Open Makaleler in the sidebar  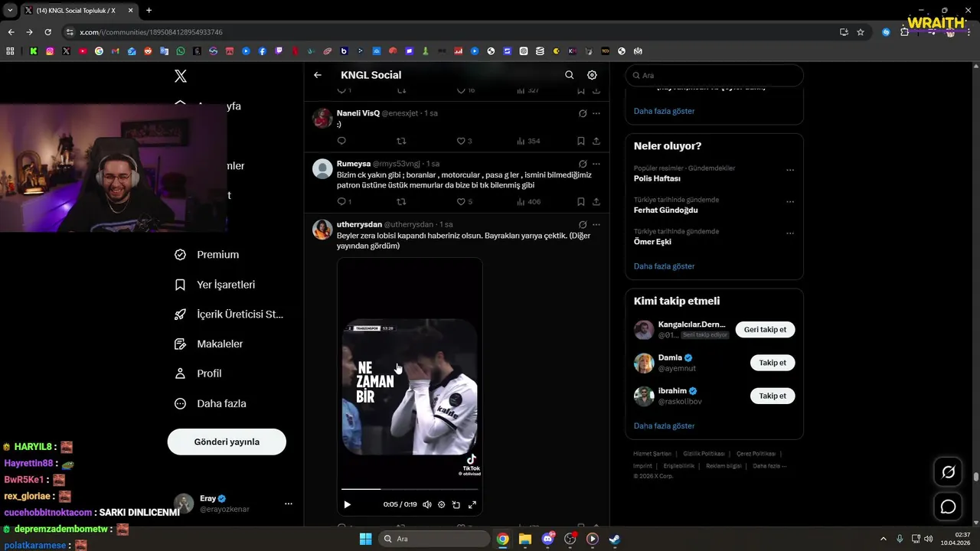coord(209,344)
